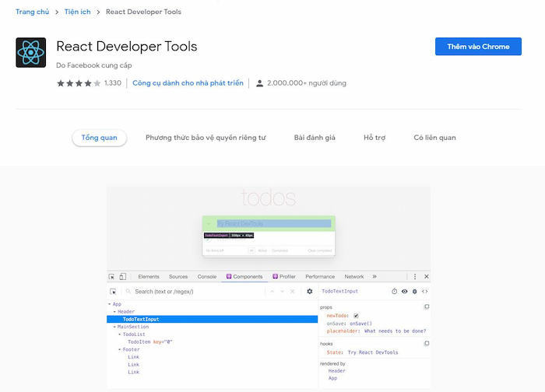Click the log component data bug icon
545x392 pixels.
[414, 292]
